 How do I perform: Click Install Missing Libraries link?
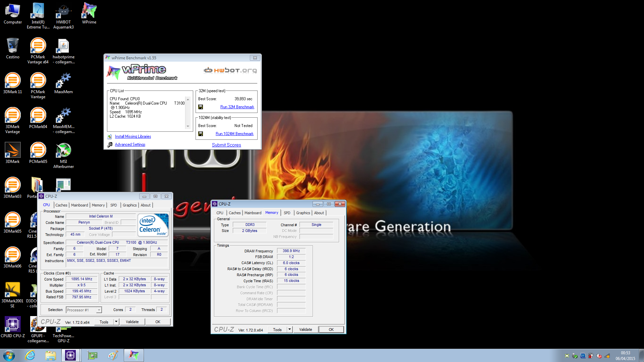pos(133,136)
